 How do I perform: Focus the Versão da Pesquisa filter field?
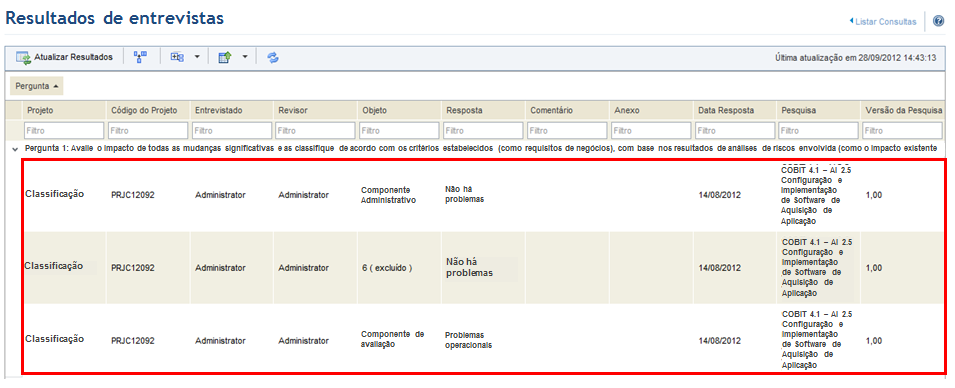pos(903,130)
